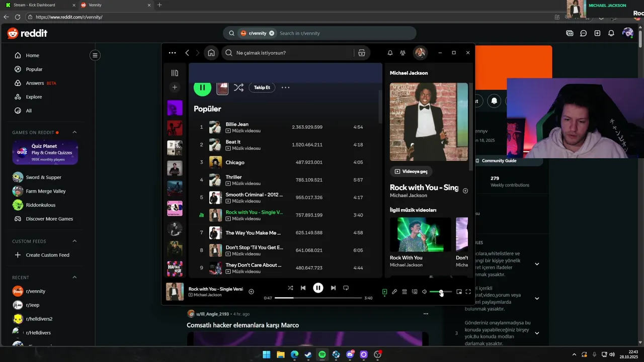Viewport: 644px width, 362px height.
Task: Open Spotify three-dot app menu
Action: pos(172,53)
